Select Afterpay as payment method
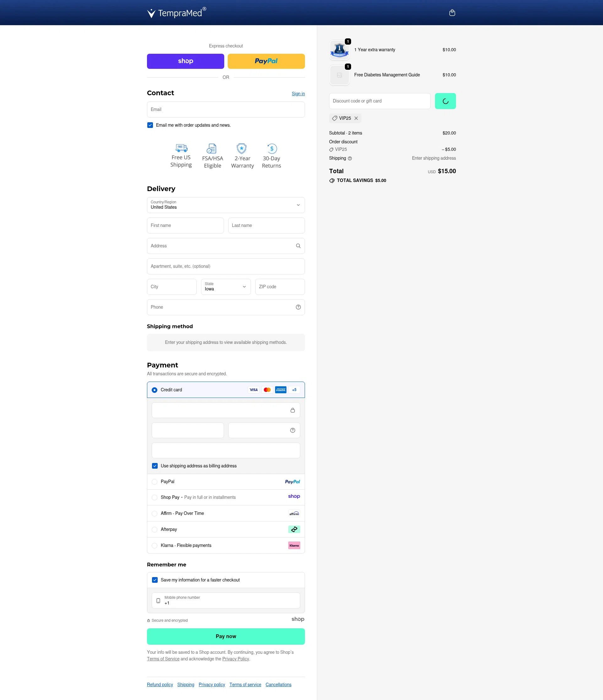 (155, 529)
